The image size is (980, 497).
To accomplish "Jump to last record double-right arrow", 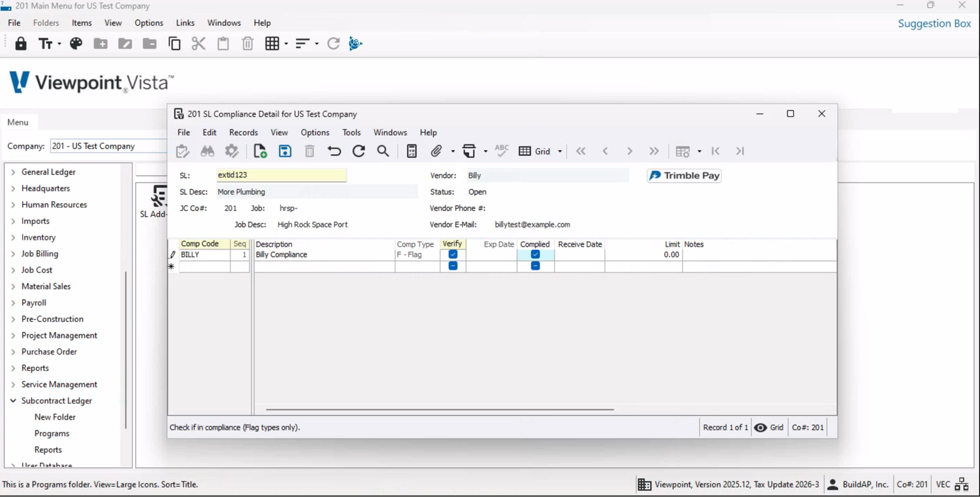I will point(654,151).
